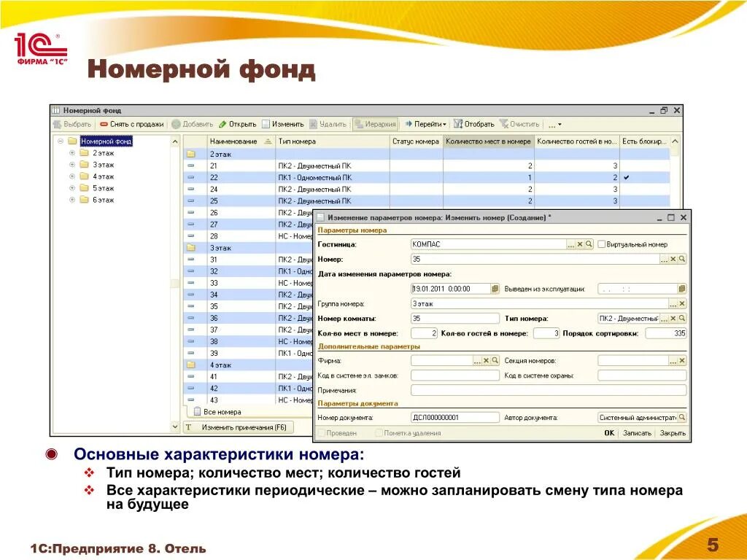Click the check mark in room 22 row
This screenshot has height=560, width=747.
tap(627, 178)
